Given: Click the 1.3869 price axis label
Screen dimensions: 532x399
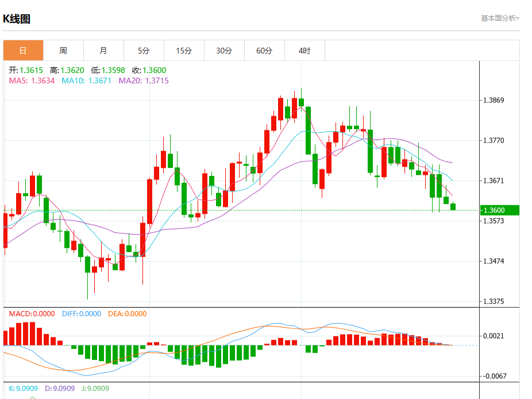Looking at the screenshot, I should click(494, 101).
